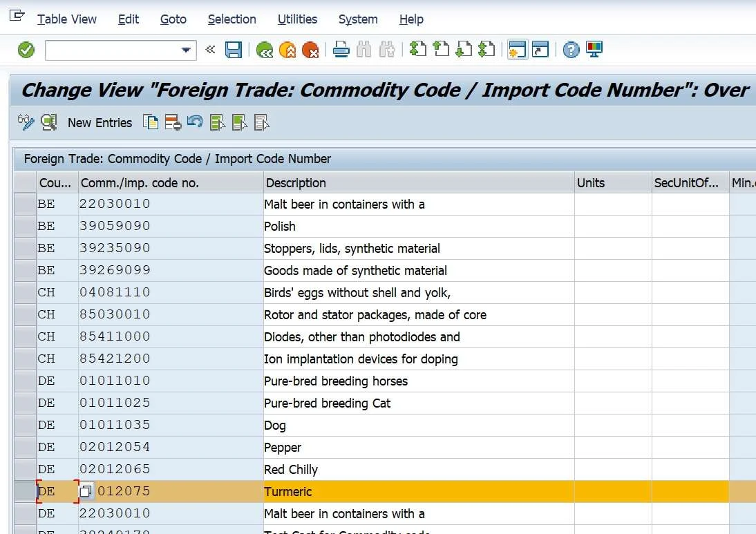Click the Description column header

coord(419,182)
